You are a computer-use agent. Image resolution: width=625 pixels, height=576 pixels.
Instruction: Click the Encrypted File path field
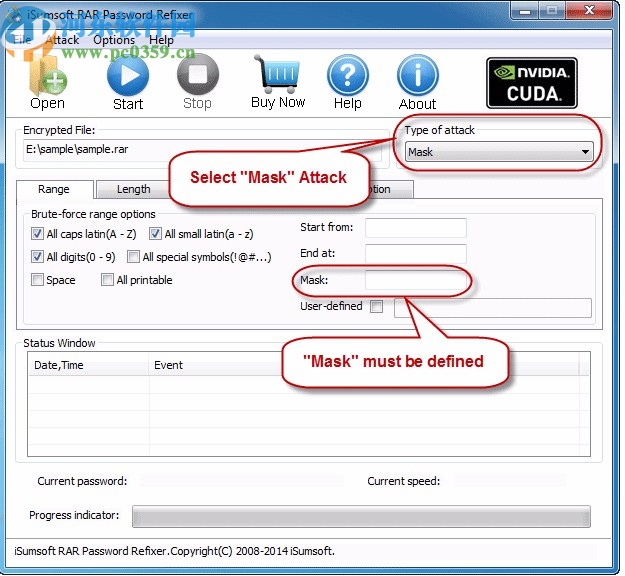(202, 150)
